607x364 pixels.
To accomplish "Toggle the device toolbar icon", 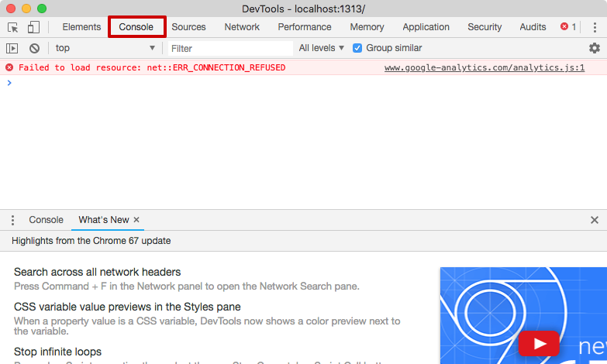I will pyautogui.click(x=33, y=27).
